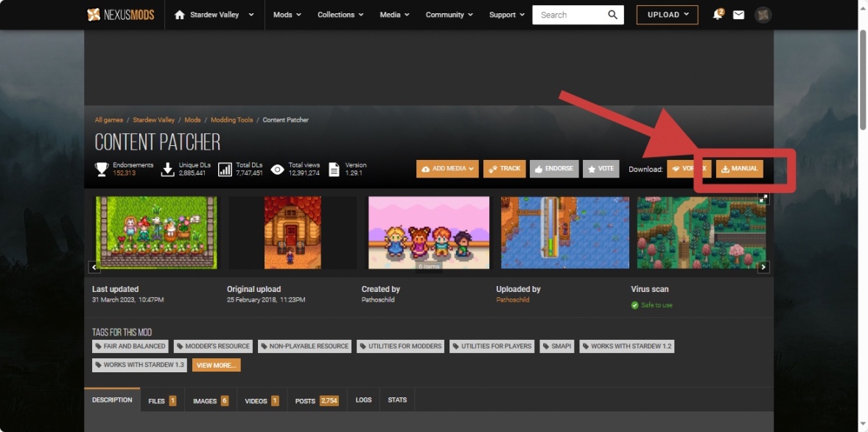Go to All games breadcrumb
868x432 pixels.
coord(109,120)
